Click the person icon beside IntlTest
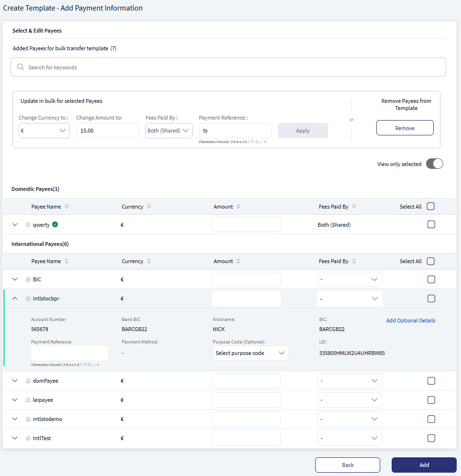The height and width of the screenshot is (476, 461). coord(28,438)
